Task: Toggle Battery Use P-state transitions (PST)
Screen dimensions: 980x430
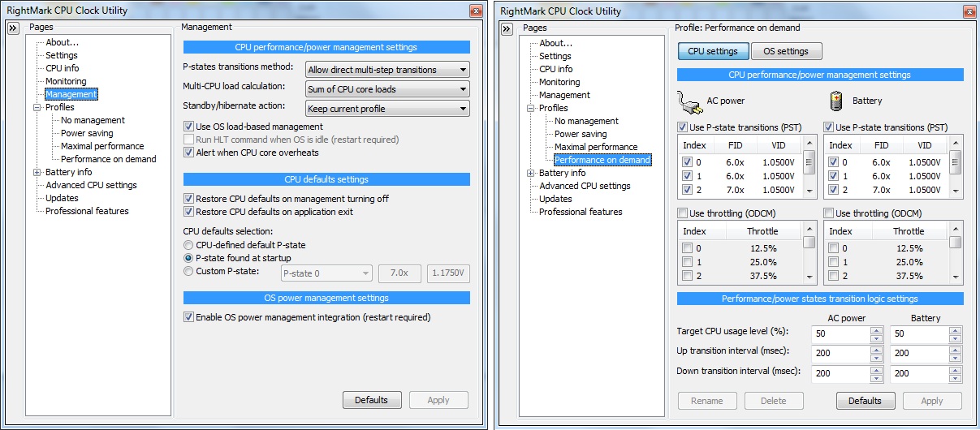Action: point(829,127)
